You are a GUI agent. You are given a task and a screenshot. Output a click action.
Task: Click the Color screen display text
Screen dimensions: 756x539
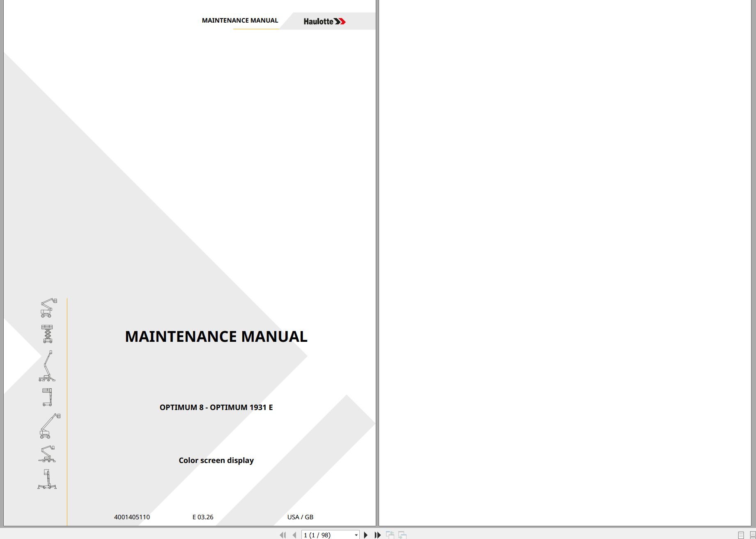pyautogui.click(x=216, y=461)
